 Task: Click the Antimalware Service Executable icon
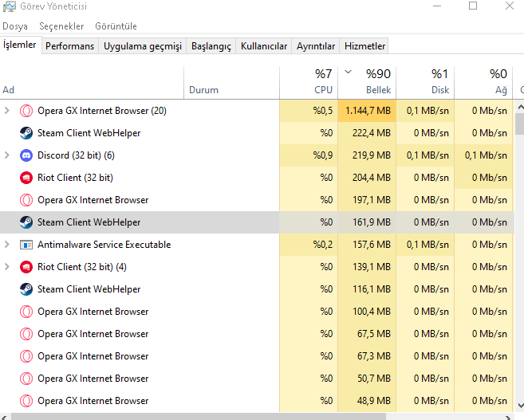[26, 245]
